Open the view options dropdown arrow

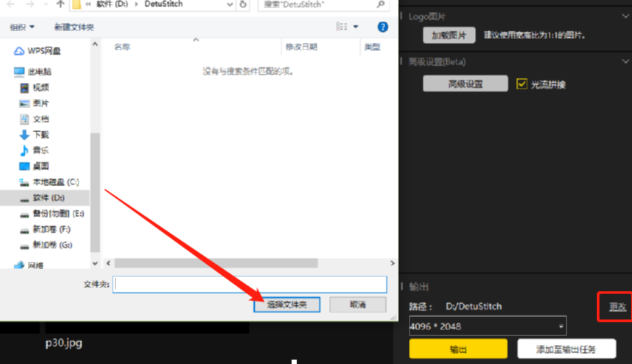click(x=356, y=26)
